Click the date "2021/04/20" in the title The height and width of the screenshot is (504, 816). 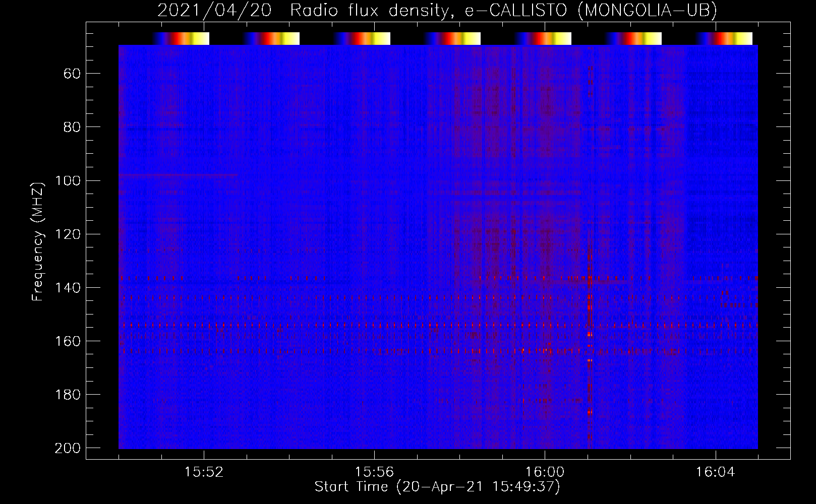pyautogui.click(x=214, y=10)
